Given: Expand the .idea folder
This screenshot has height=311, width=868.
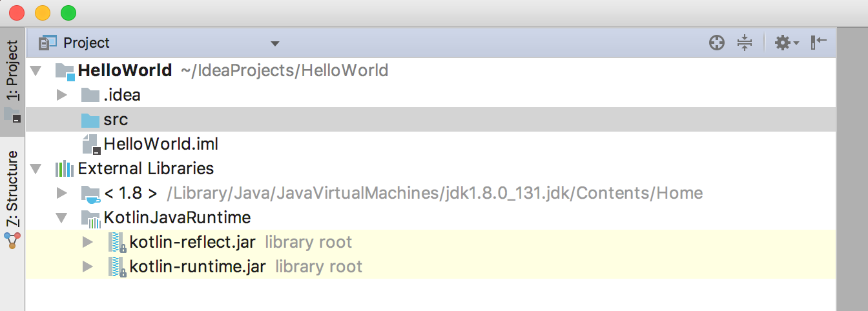Looking at the screenshot, I should pos(62,95).
